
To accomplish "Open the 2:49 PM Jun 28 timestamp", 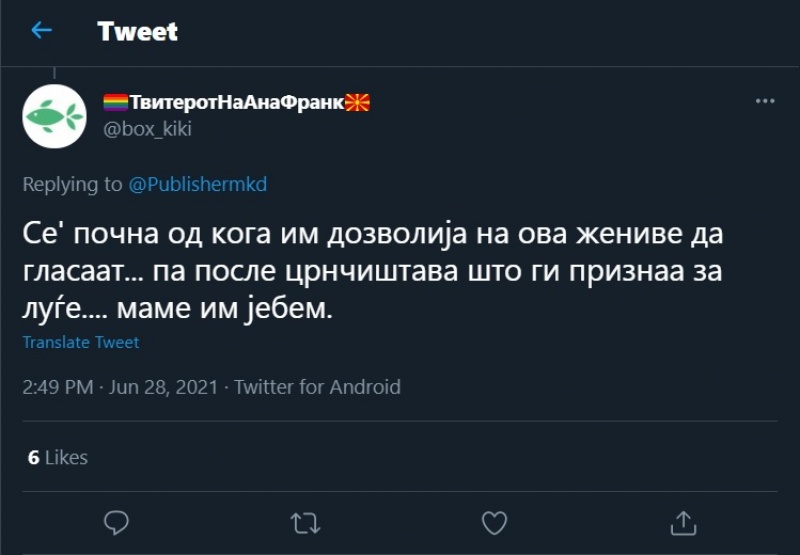I will [120, 387].
